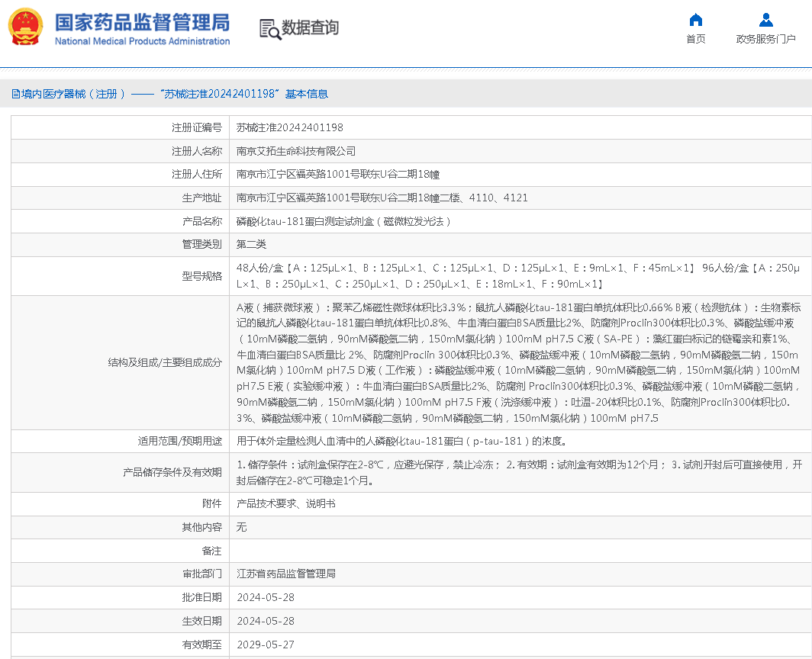The height and width of the screenshot is (659, 812).
Task: Click the 附件 label
Action: pos(212,503)
